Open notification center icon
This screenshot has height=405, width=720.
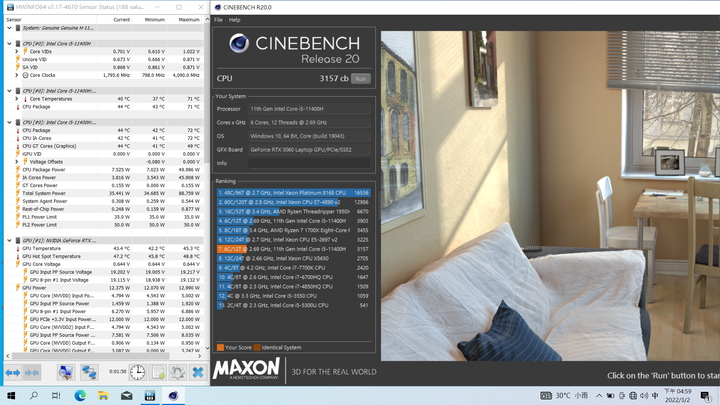coord(706,395)
